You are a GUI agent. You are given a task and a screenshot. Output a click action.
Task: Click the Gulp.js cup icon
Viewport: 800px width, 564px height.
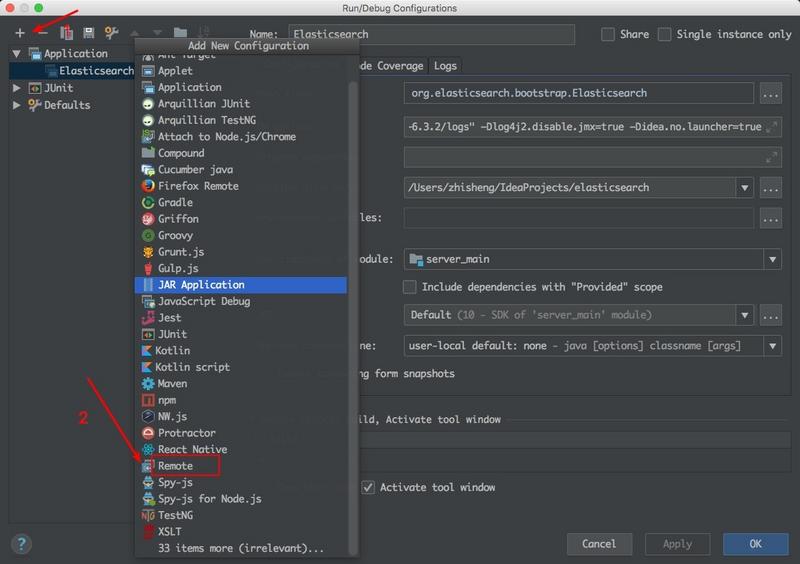[x=148, y=268]
